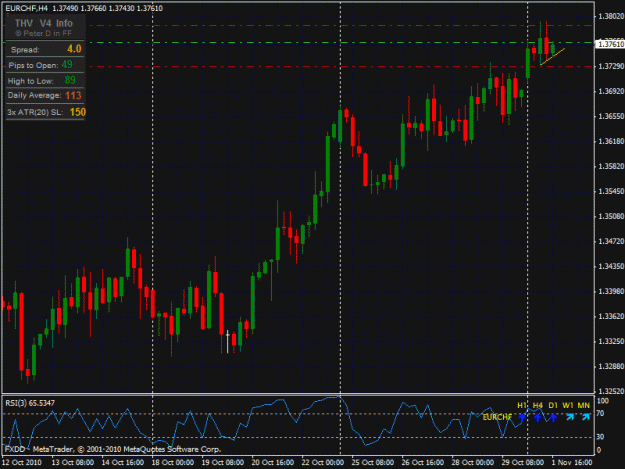The width and height of the screenshot is (625, 469).
Task: Click the white candle on the chart
Action: point(228,341)
